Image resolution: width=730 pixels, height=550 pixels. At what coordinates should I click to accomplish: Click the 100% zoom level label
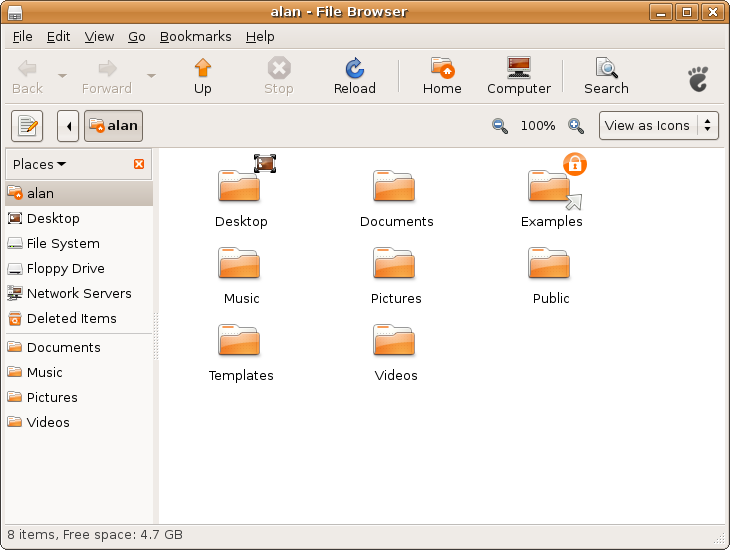click(538, 126)
